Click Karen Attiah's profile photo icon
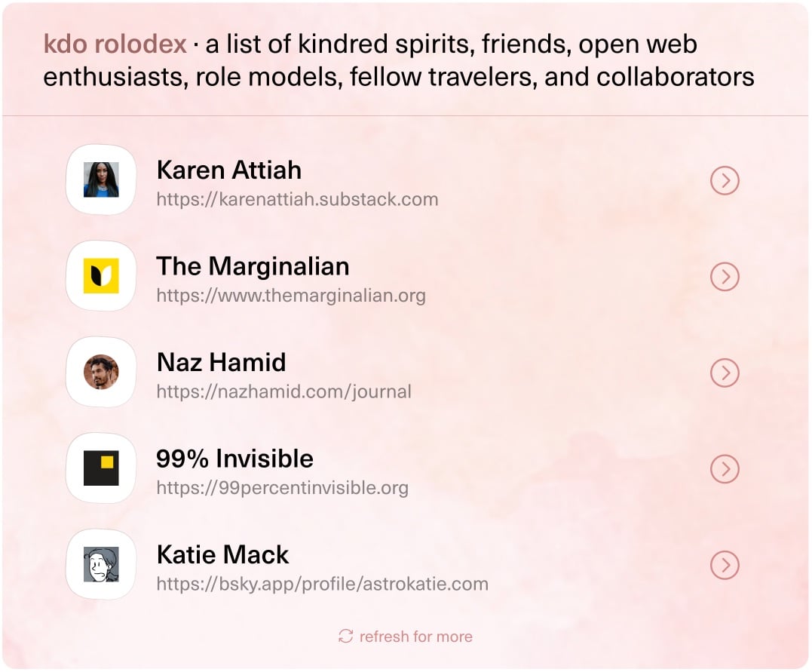The width and height of the screenshot is (812, 672). click(x=101, y=180)
